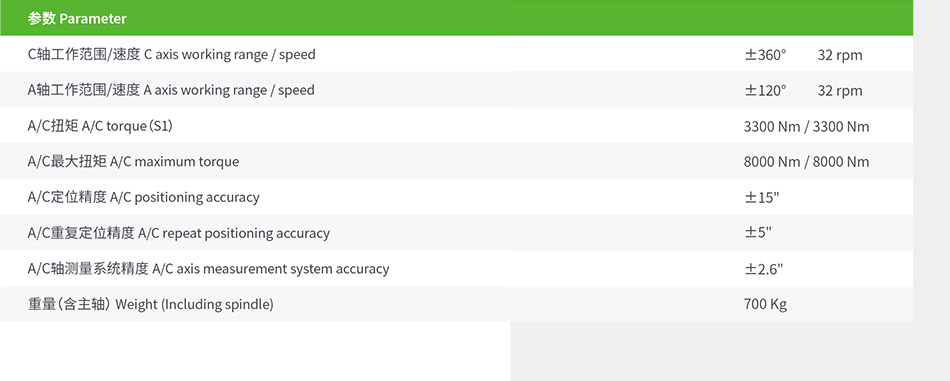Click the 8000 Nm / 8000 Nm value
Image resolution: width=950 pixels, height=381 pixels.
point(806,162)
